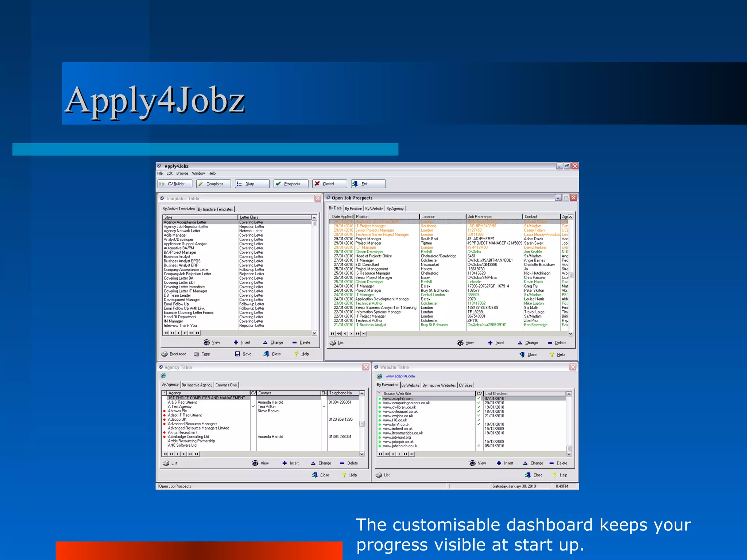Image resolution: width=747 pixels, height=560 pixels.
Task: Click Help question mark in Templates Table
Action: (x=302, y=354)
